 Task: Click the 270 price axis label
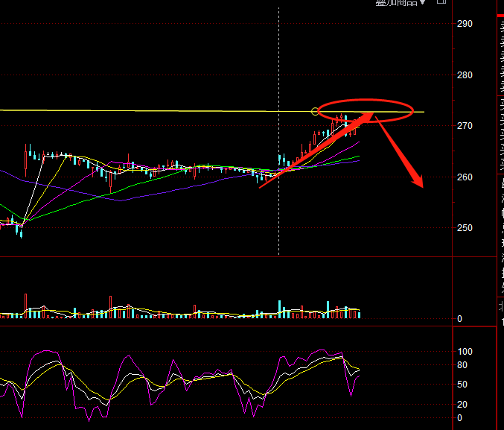[465, 126]
